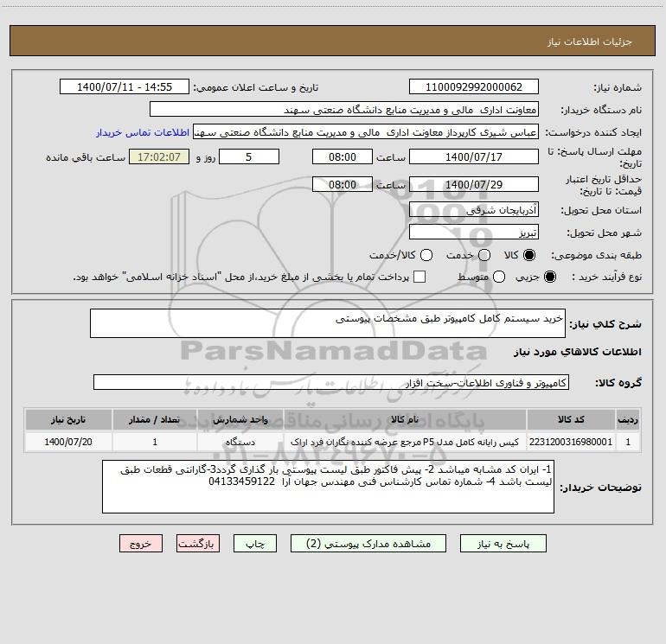The width and height of the screenshot is (666, 644).
Task: Click the دستگاه unit cell
Action: [x=240, y=442]
